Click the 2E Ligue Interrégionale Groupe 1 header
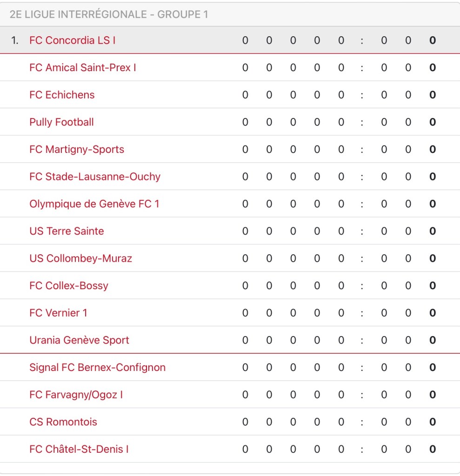This screenshot has width=460, height=476. (109, 14)
